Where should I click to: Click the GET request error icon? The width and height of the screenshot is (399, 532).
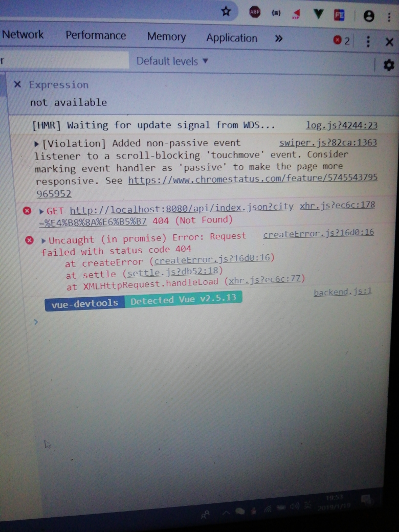[27, 211]
